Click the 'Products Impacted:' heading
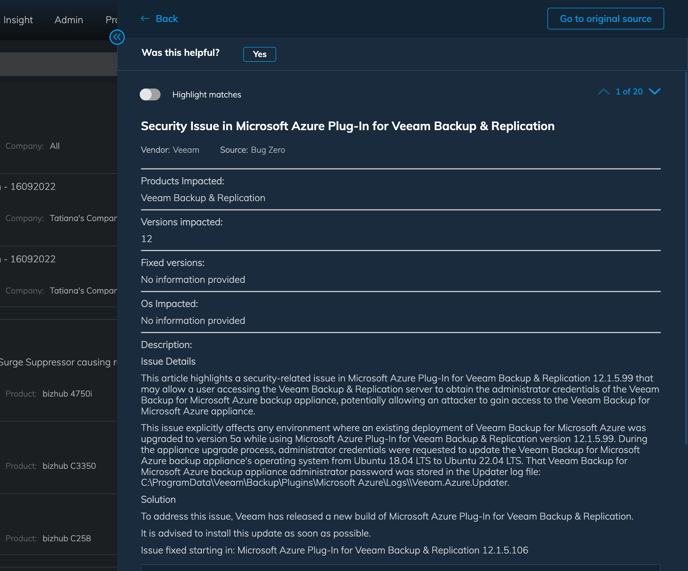 point(183,181)
